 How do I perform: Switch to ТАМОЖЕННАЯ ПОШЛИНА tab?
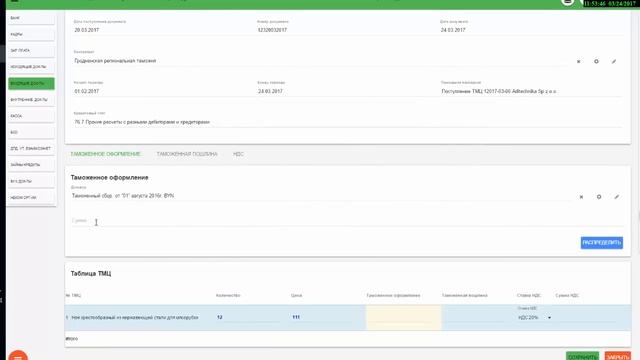187,154
